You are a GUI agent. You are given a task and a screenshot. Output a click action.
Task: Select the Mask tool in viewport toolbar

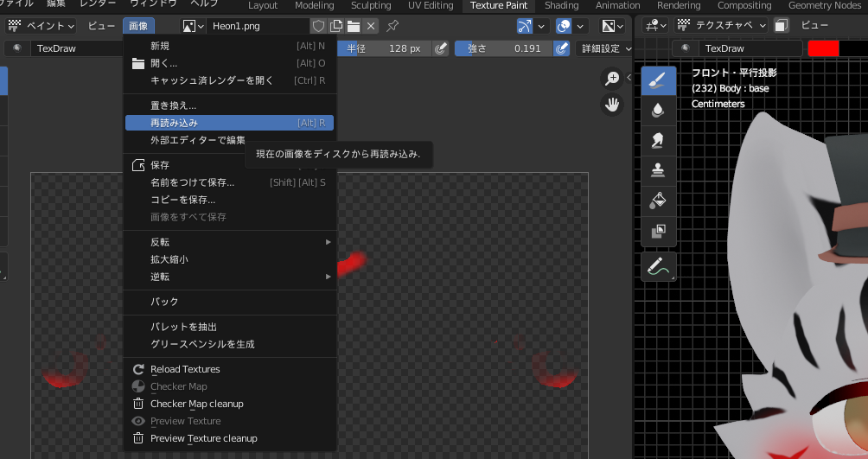coord(658,230)
